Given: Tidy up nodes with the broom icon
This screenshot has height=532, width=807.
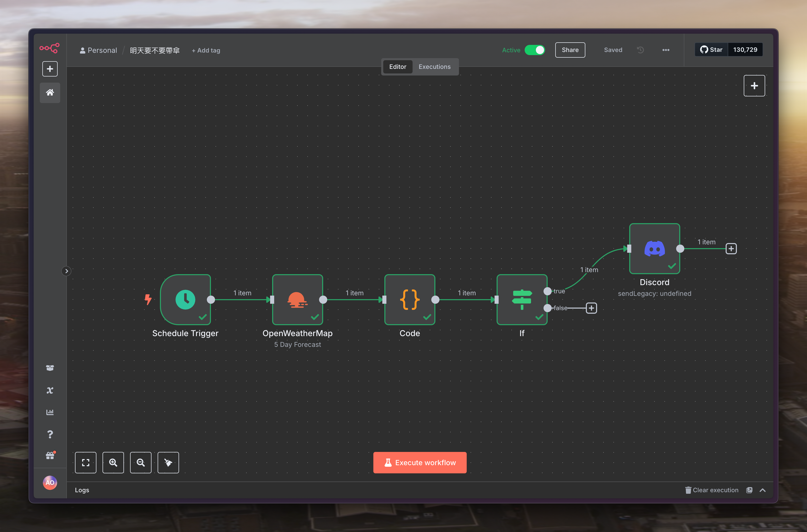Looking at the screenshot, I should 168,462.
